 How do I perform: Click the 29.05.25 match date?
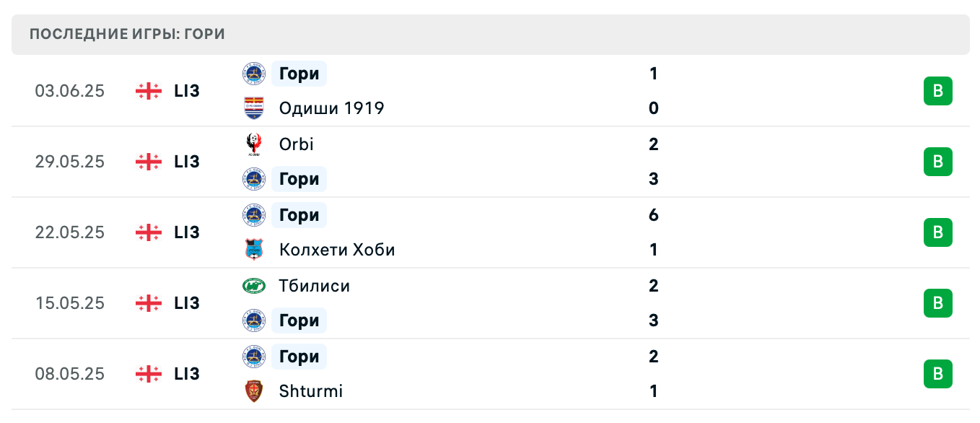click(x=70, y=162)
